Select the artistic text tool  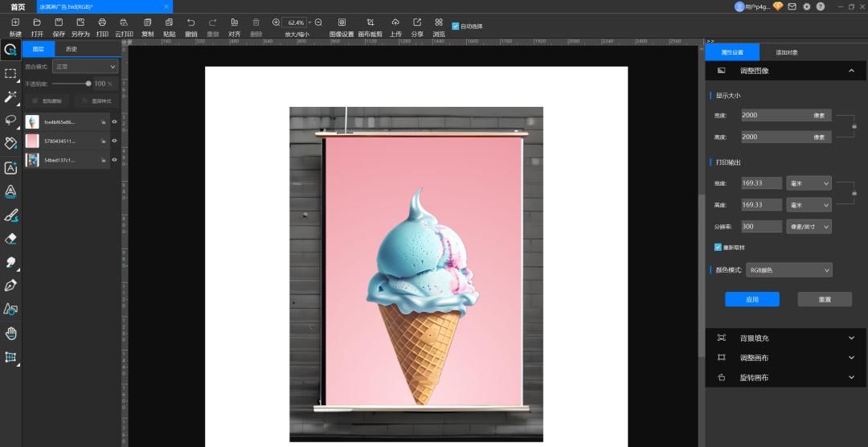(x=10, y=191)
